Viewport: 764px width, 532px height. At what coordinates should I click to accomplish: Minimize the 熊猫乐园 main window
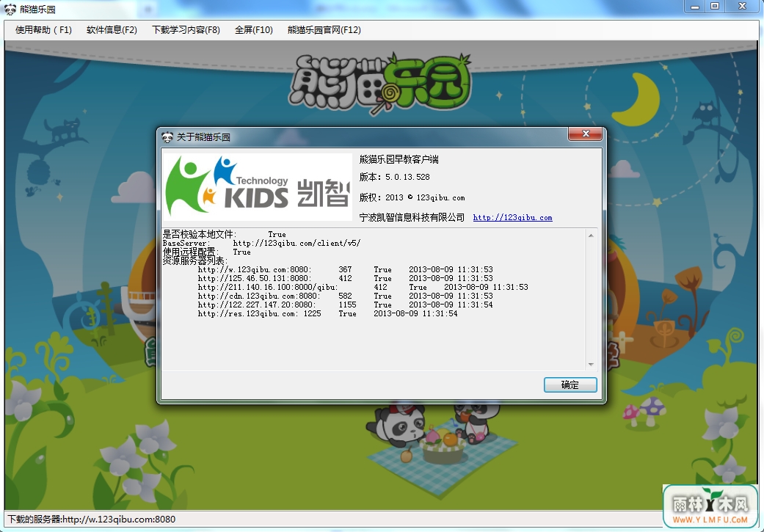[695, 7]
